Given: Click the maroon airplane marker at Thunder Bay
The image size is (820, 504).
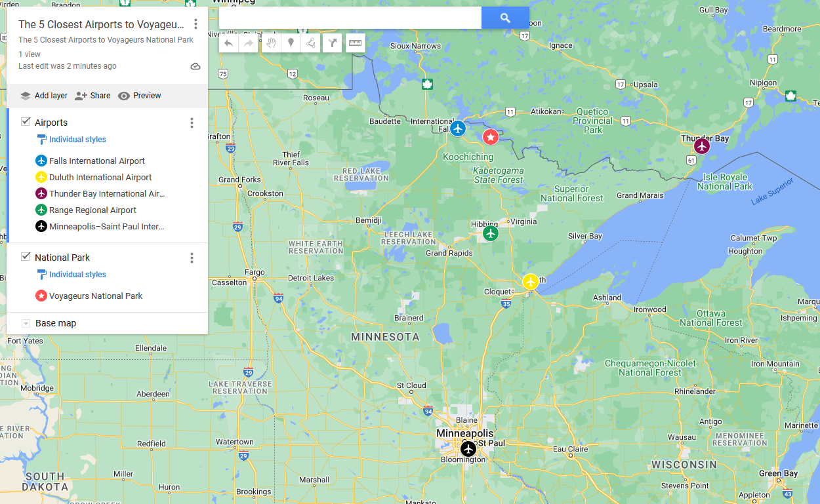Looking at the screenshot, I should 702,146.
